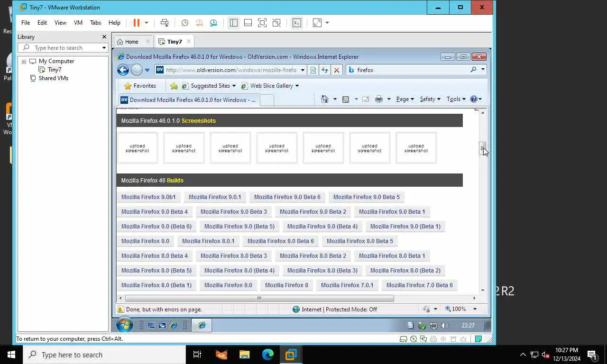Click the IE search magnifier button
Viewport: 607px width, 364px height.
pos(473,70)
